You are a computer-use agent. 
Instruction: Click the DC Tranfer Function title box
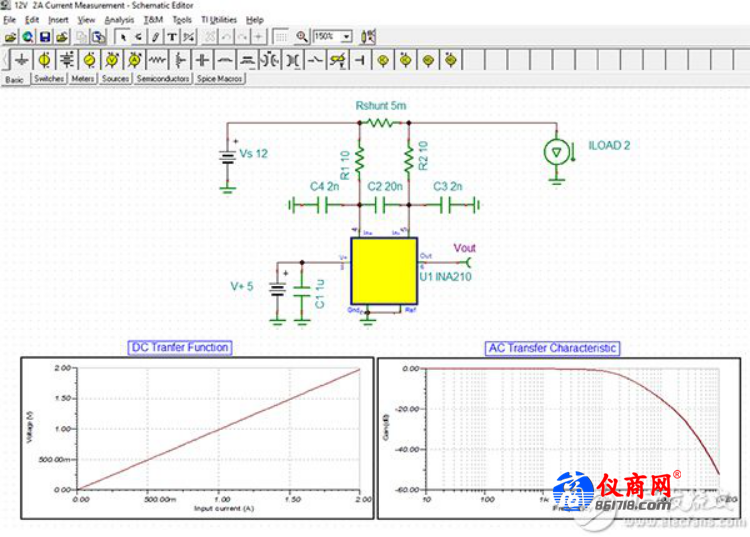coord(180,348)
